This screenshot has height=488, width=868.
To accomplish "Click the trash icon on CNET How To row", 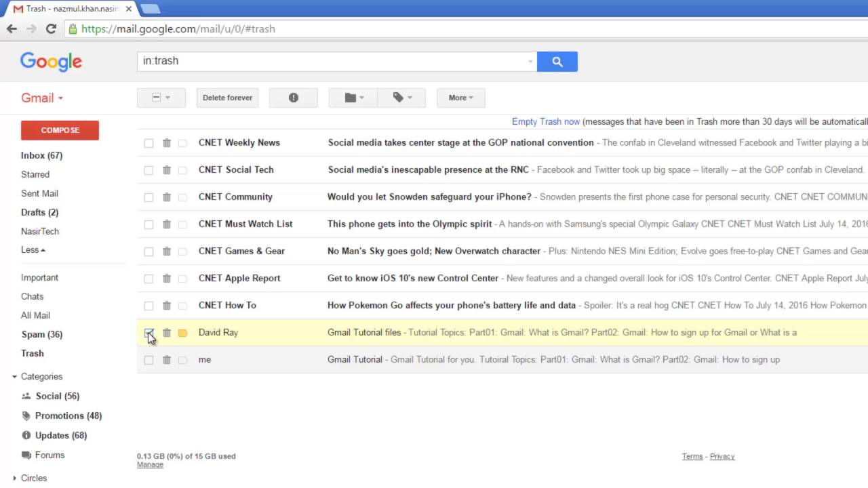I will click(167, 306).
